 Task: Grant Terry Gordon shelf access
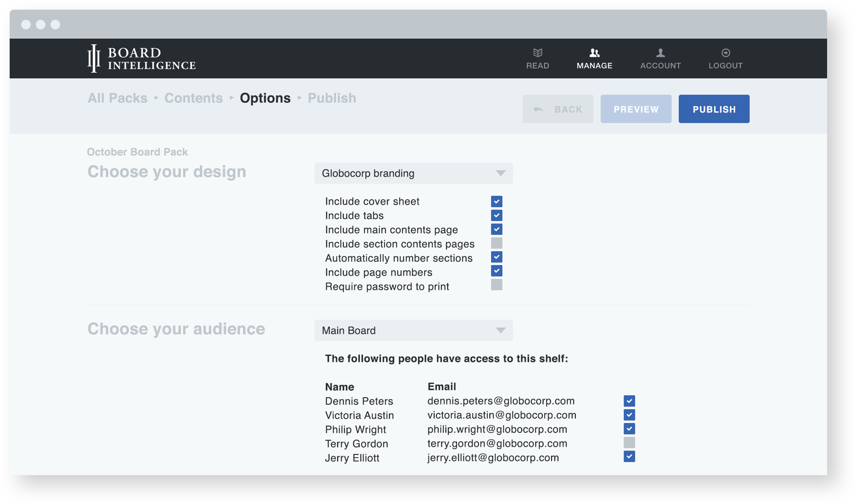[x=629, y=442]
